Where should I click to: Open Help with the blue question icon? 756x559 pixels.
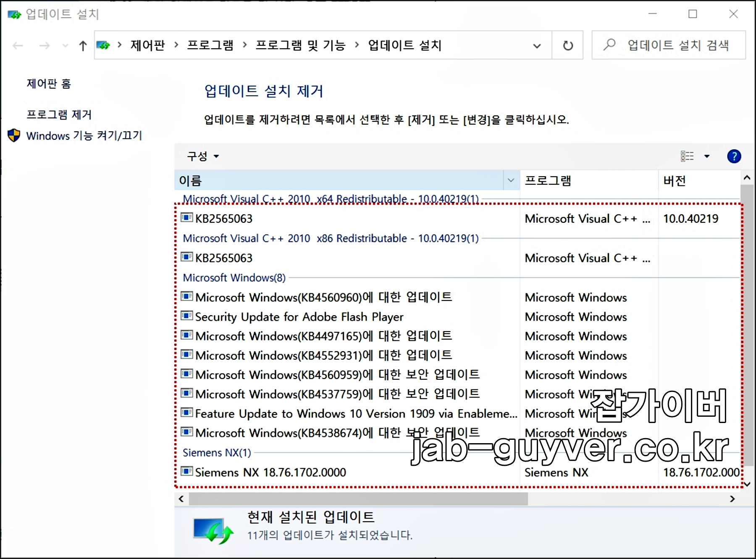tap(734, 156)
